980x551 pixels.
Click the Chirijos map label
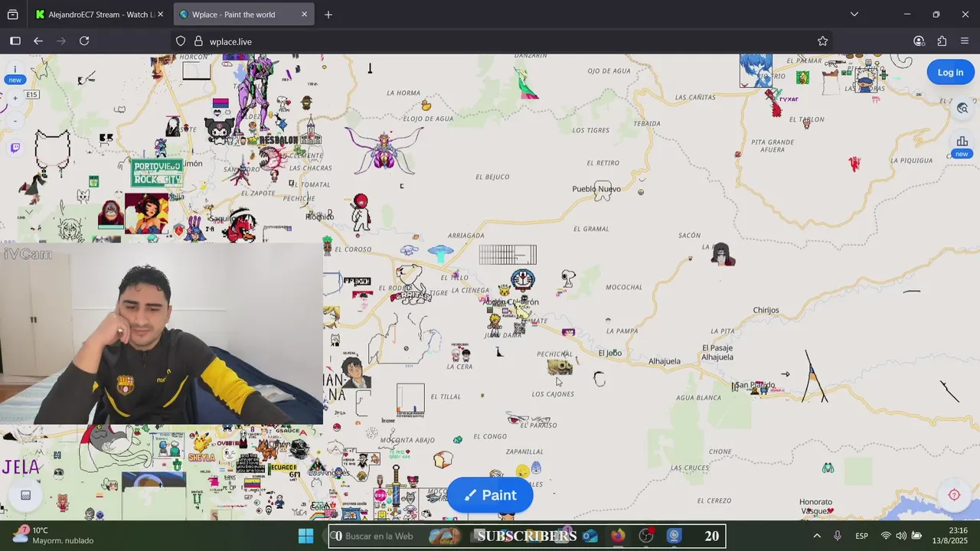[766, 311]
